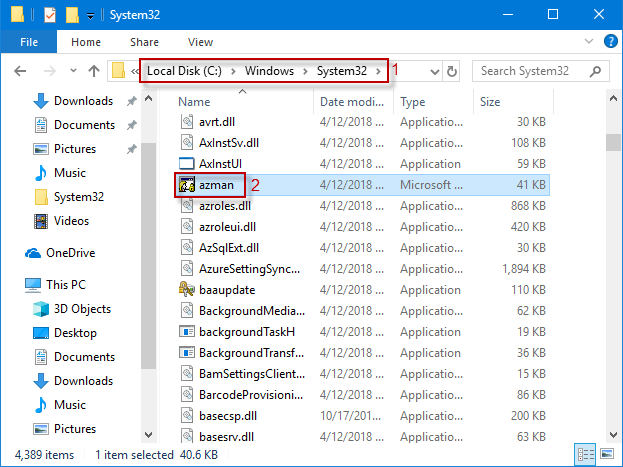Sort by the Type column header
This screenshot has width=623, height=467.
click(x=412, y=102)
